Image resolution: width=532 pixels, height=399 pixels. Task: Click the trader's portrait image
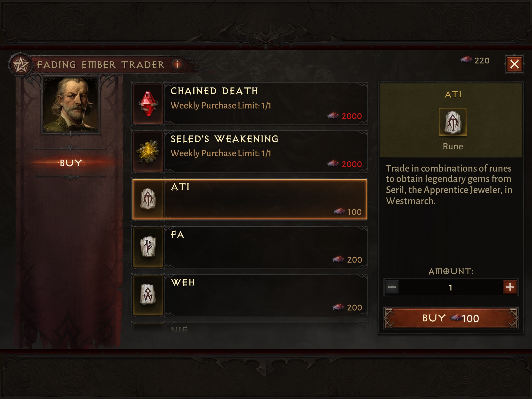click(x=71, y=105)
